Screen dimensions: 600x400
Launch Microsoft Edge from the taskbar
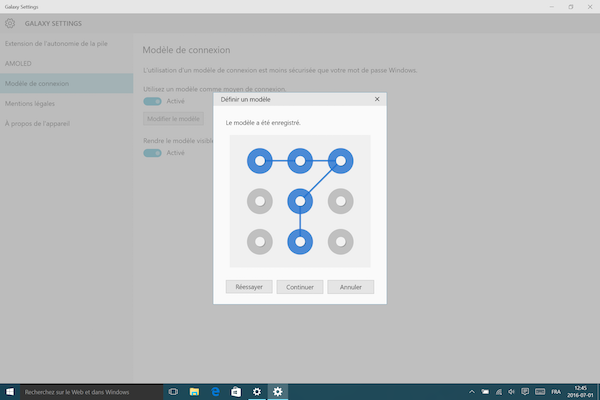click(x=215, y=392)
